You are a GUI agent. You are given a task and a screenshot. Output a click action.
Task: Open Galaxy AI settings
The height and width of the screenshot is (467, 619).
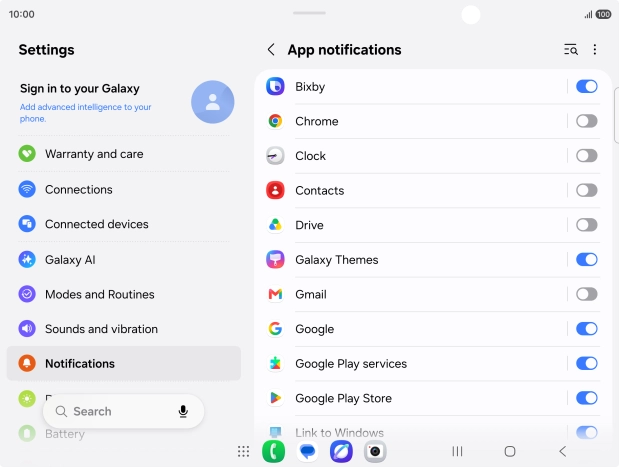124,260
